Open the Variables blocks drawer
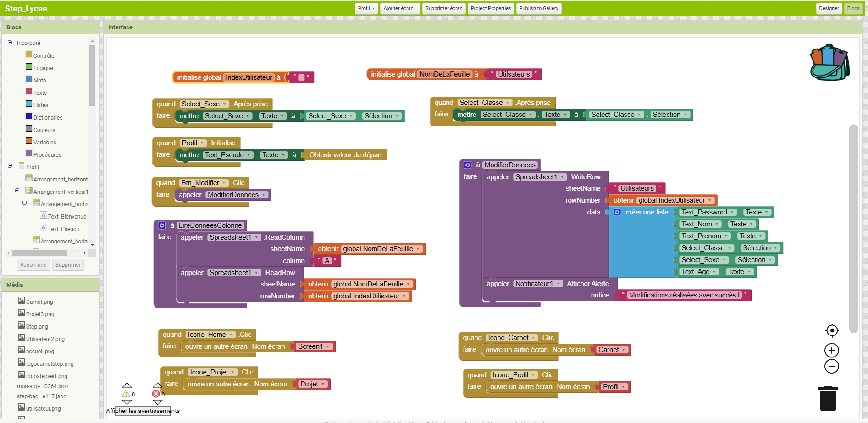Screen dimensions: 868x423 coord(45,142)
